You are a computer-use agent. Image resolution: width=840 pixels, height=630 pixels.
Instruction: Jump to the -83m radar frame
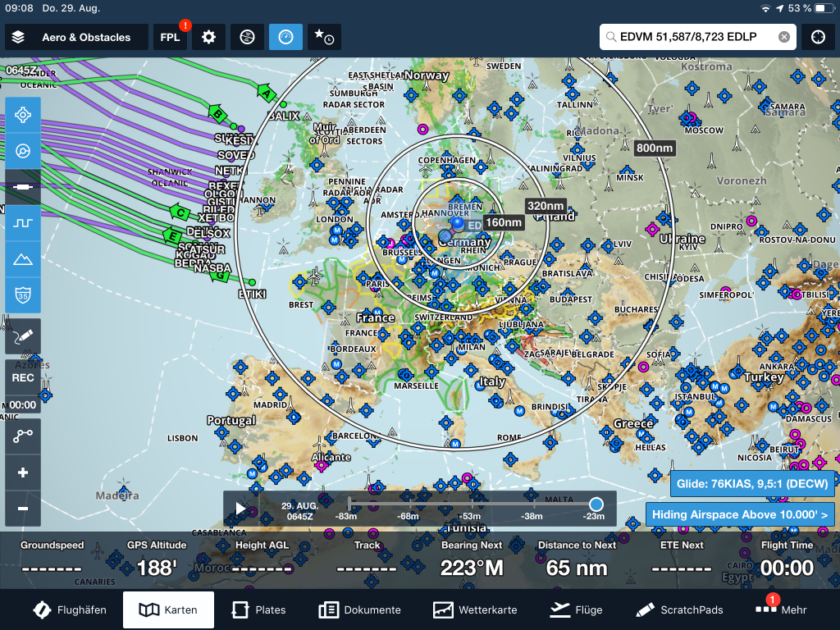pyautogui.click(x=346, y=516)
